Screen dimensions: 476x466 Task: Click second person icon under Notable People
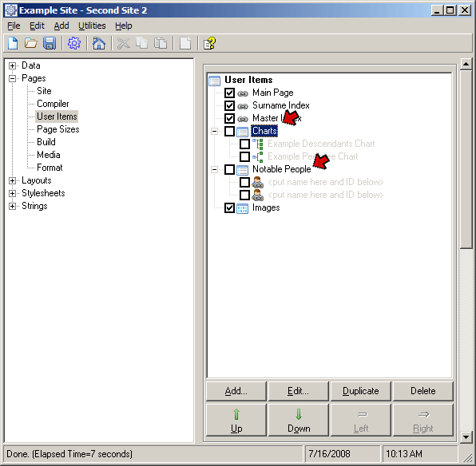(x=257, y=195)
